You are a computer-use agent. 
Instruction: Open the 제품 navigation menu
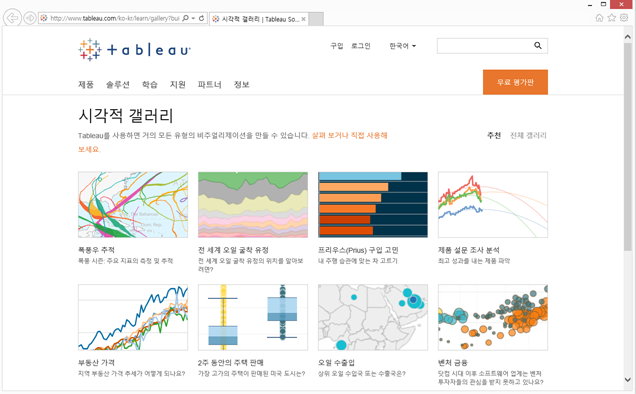point(86,84)
